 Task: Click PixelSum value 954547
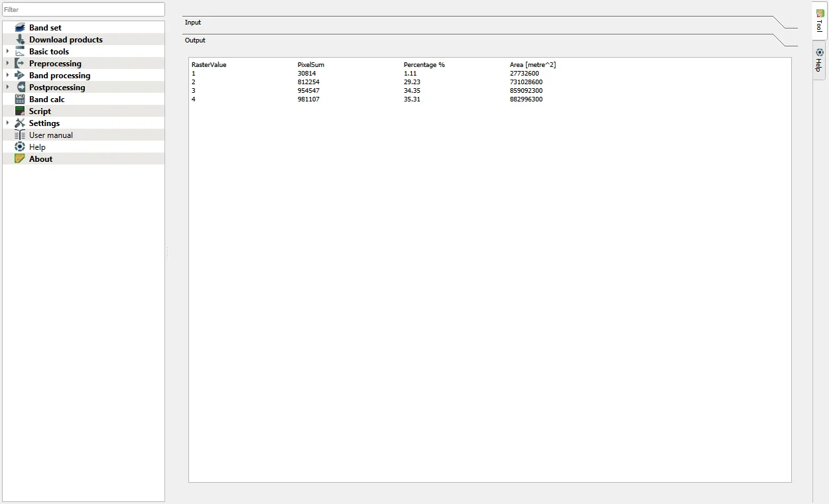[309, 91]
